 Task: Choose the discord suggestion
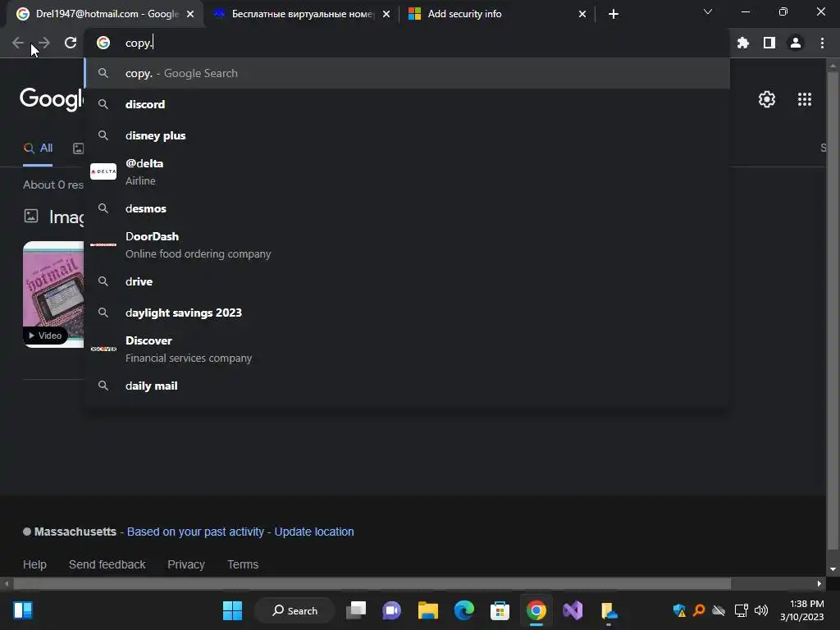point(407,104)
